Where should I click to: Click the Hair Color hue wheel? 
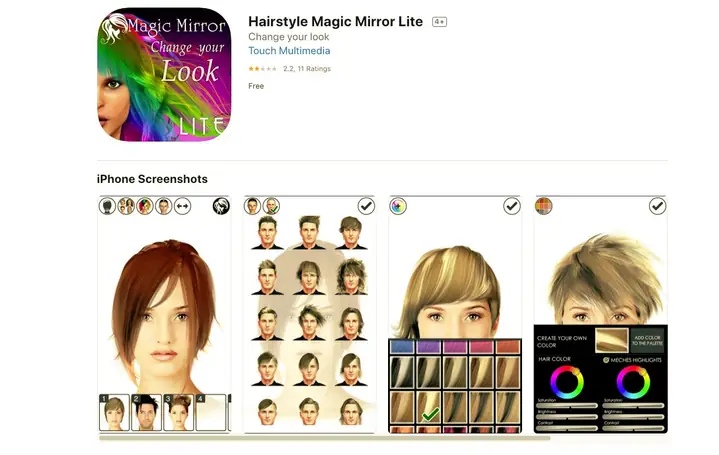coord(567,382)
